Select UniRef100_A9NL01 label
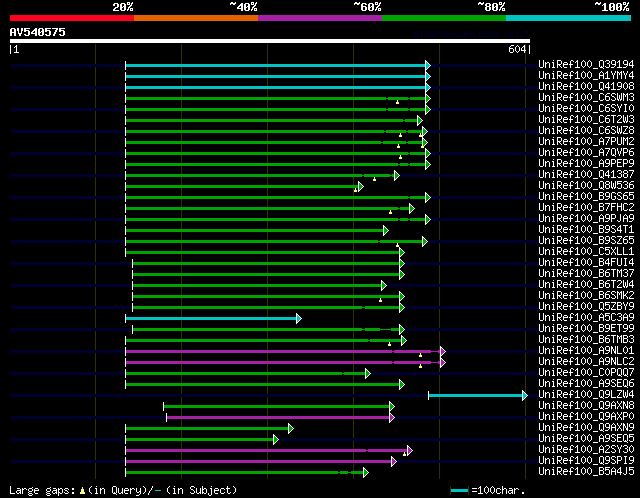Image resolution: width=640 pixels, height=498 pixels. [x=586, y=351]
